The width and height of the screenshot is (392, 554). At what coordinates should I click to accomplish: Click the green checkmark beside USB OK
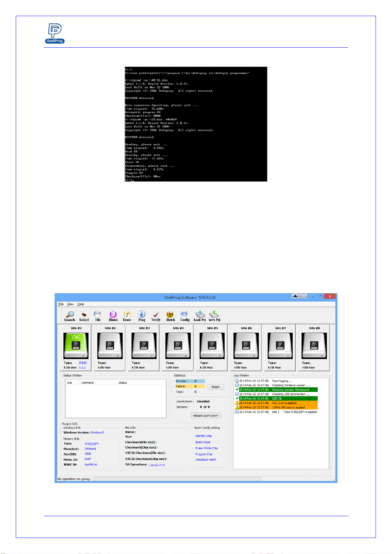(237, 398)
